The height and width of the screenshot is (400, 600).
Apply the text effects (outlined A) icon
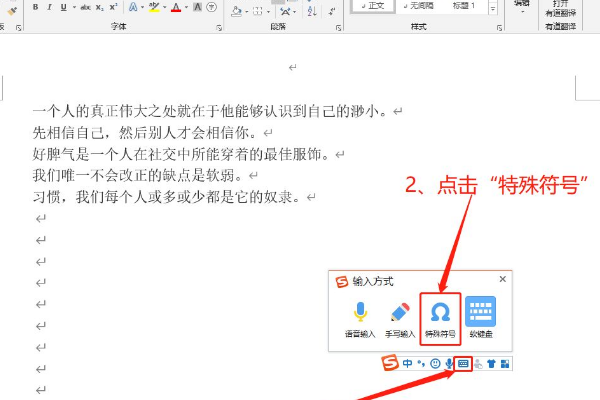(133, 7)
